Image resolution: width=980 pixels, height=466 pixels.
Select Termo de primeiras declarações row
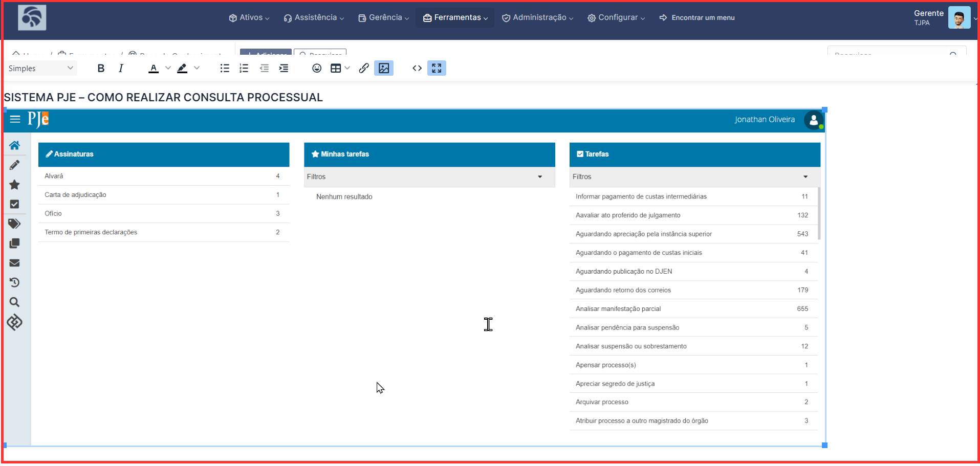point(164,232)
